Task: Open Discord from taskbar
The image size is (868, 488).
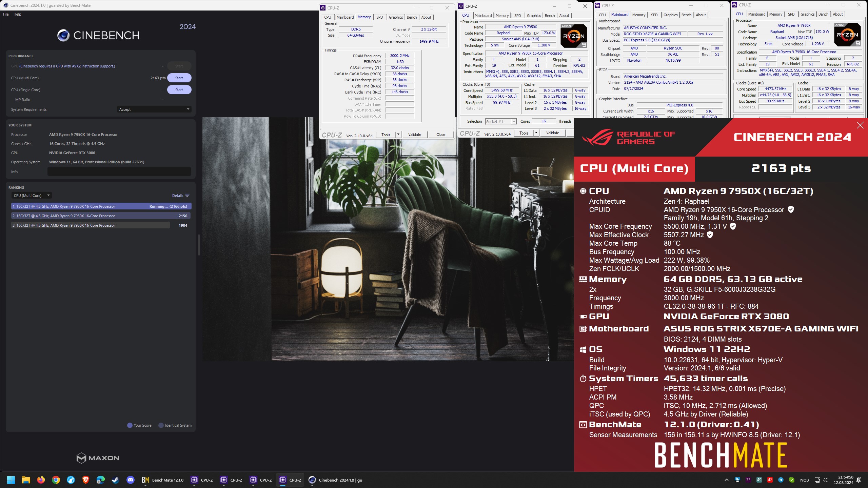Action: (131, 480)
